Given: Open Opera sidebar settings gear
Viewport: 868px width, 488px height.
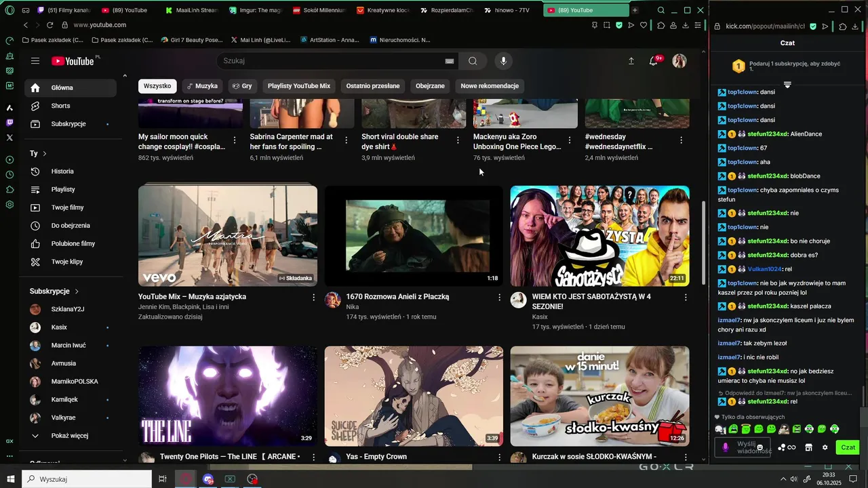Looking at the screenshot, I should (x=9, y=205).
